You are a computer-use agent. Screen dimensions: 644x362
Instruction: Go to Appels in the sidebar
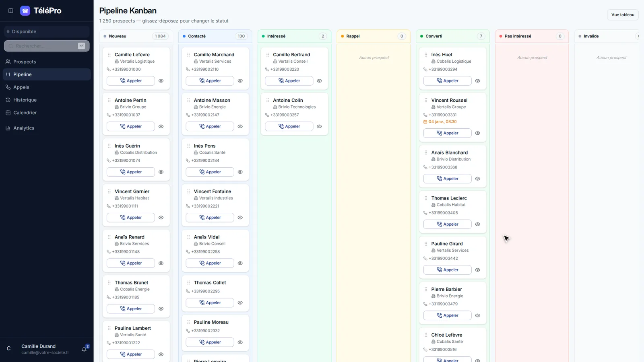[47, 87]
